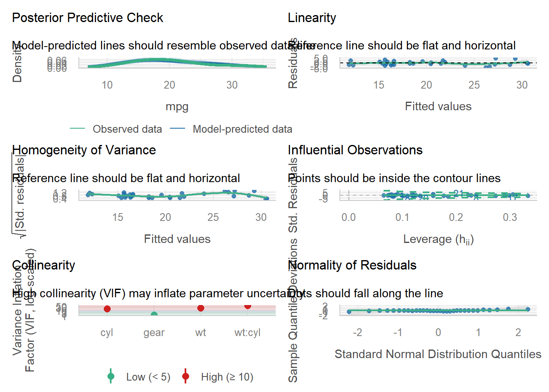
Task: Click the Influential Observations heading
Action: coord(355,150)
